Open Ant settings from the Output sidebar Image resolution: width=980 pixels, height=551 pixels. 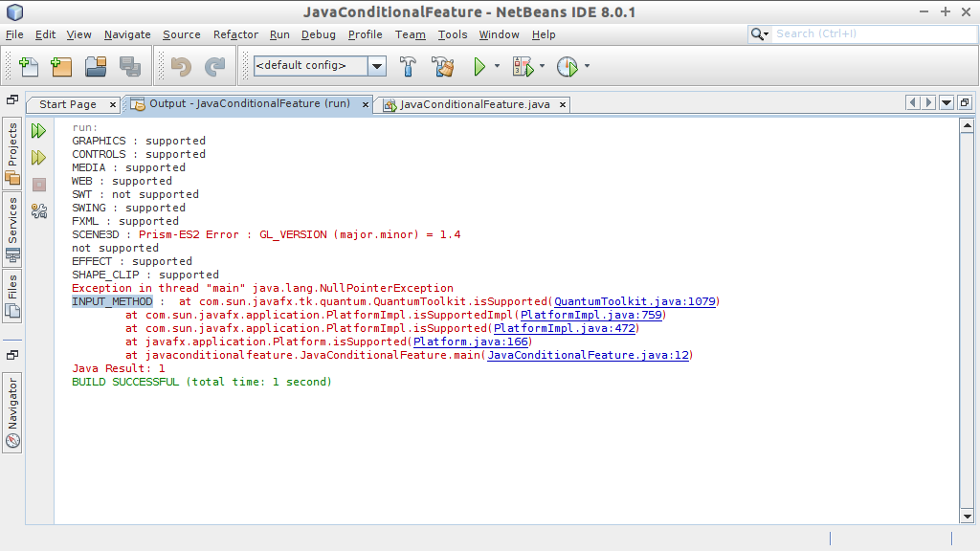[38, 211]
